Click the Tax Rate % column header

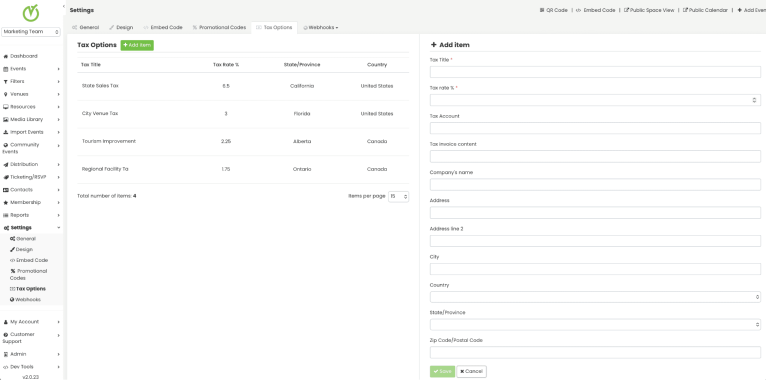pos(226,64)
